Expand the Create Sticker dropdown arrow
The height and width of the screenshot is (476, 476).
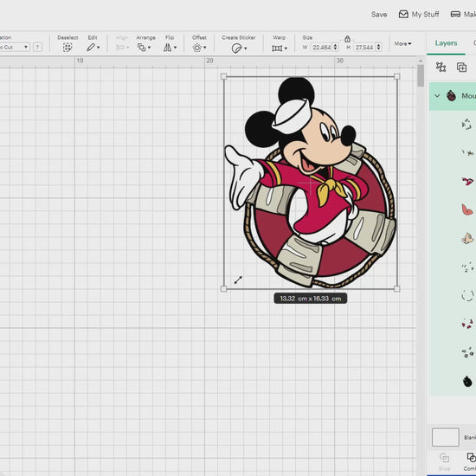click(245, 48)
